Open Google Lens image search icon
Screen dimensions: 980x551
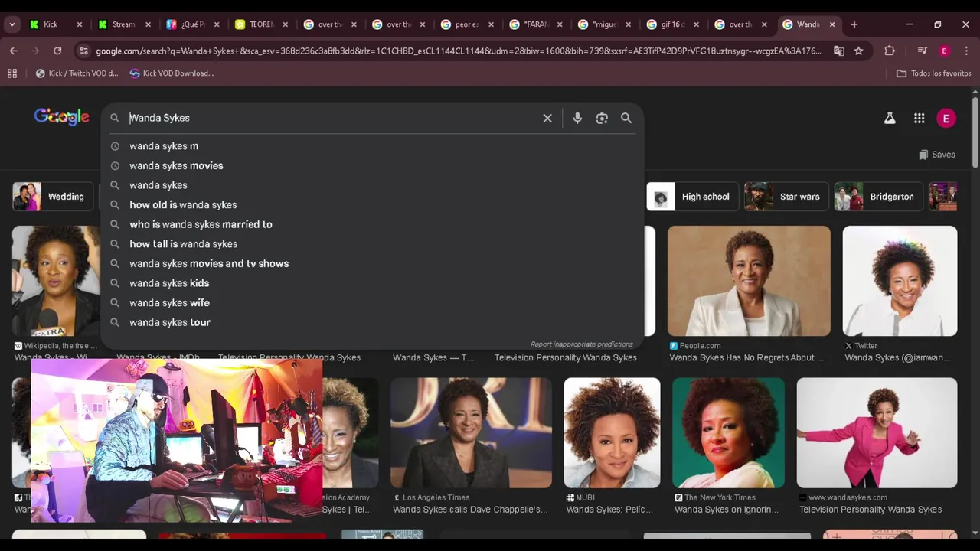(602, 118)
